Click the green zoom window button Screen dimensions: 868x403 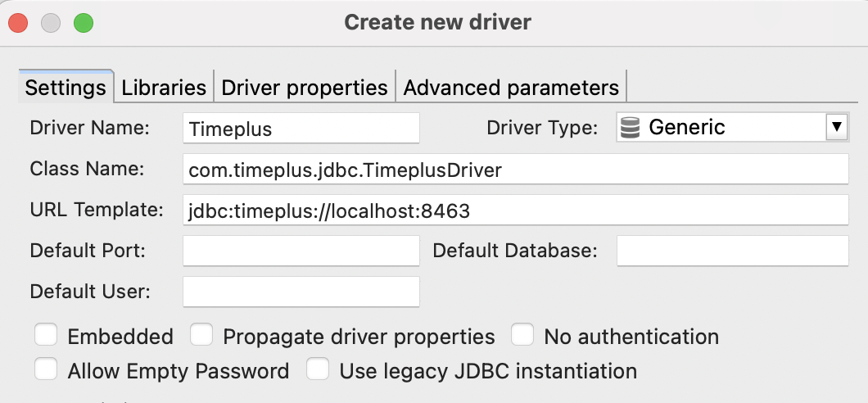point(84,23)
